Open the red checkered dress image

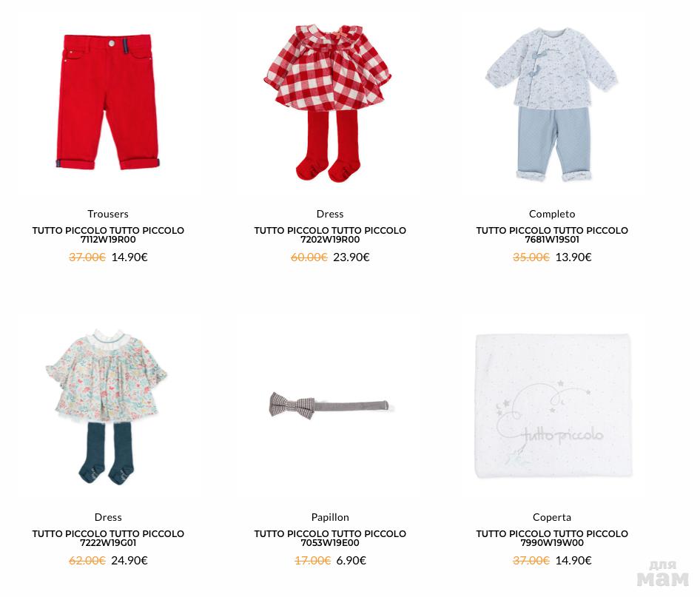coord(329,103)
